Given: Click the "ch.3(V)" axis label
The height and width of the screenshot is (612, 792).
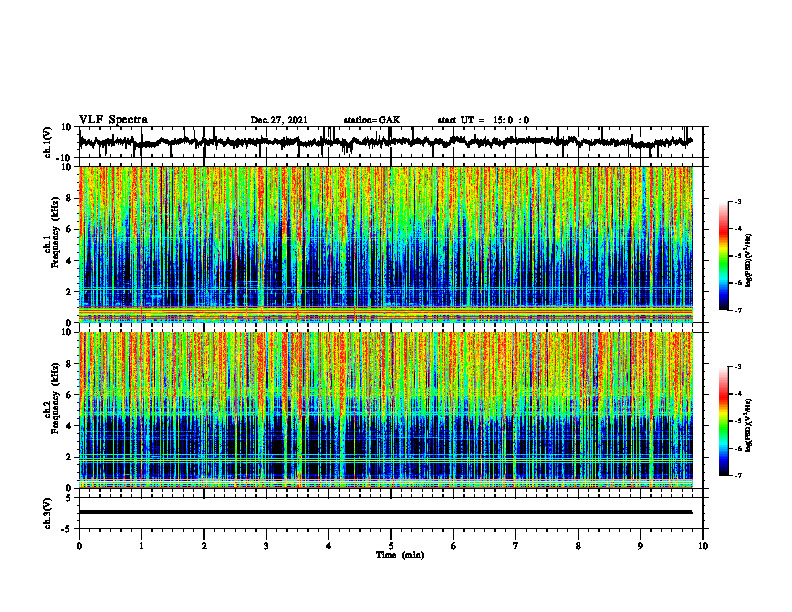Looking at the screenshot, I should (48, 513).
